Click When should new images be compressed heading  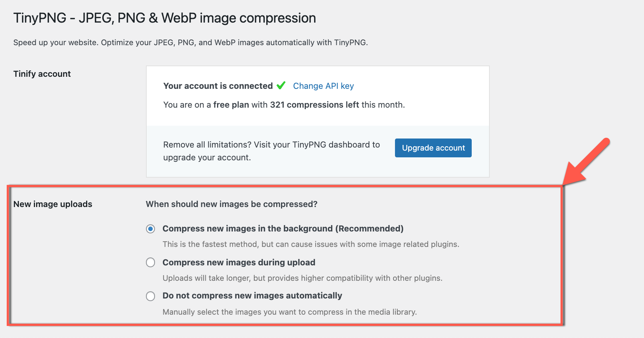tap(232, 204)
